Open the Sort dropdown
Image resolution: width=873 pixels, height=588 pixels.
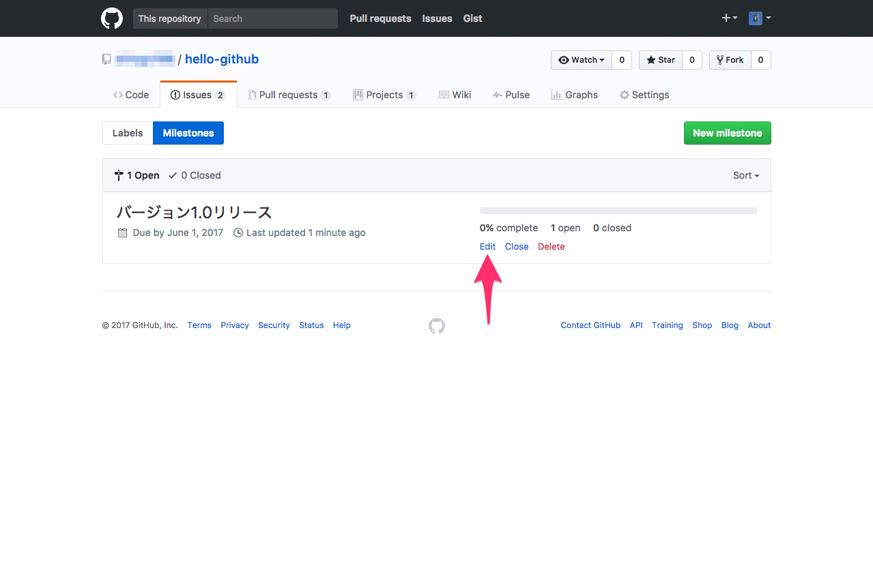coord(745,175)
